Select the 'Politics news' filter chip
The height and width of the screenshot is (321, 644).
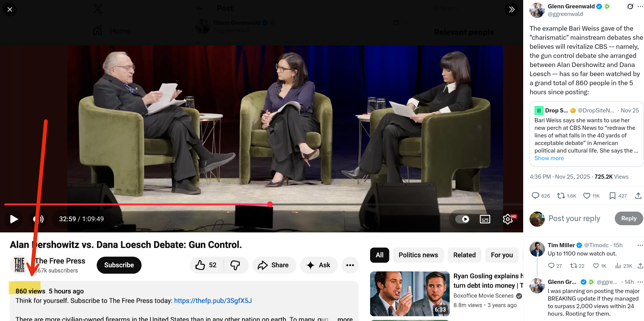[x=418, y=255]
